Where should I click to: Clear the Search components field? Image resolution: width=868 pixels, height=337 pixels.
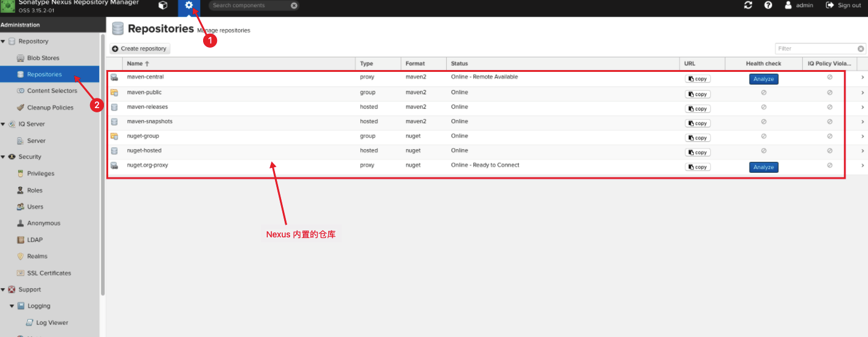tap(294, 5)
